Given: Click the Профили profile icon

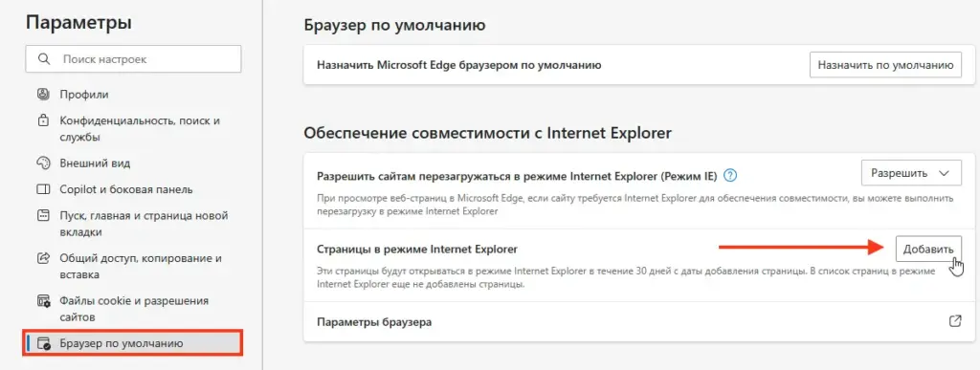Looking at the screenshot, I should (43, 95).
